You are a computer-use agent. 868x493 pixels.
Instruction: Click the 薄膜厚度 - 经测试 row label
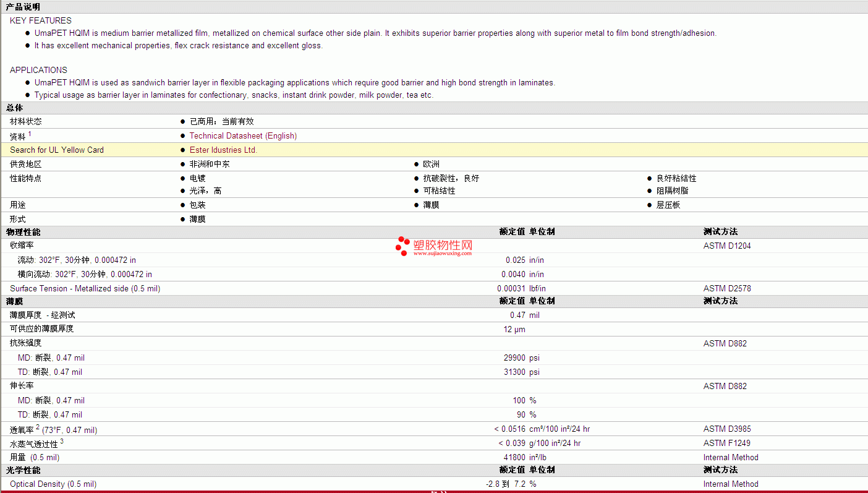[x=43, y=315]
